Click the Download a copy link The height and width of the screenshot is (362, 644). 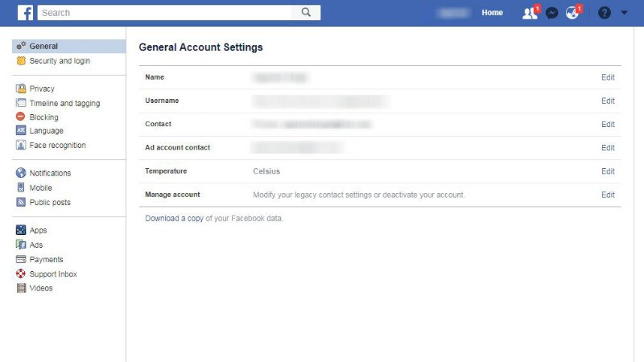pos(174,219)
